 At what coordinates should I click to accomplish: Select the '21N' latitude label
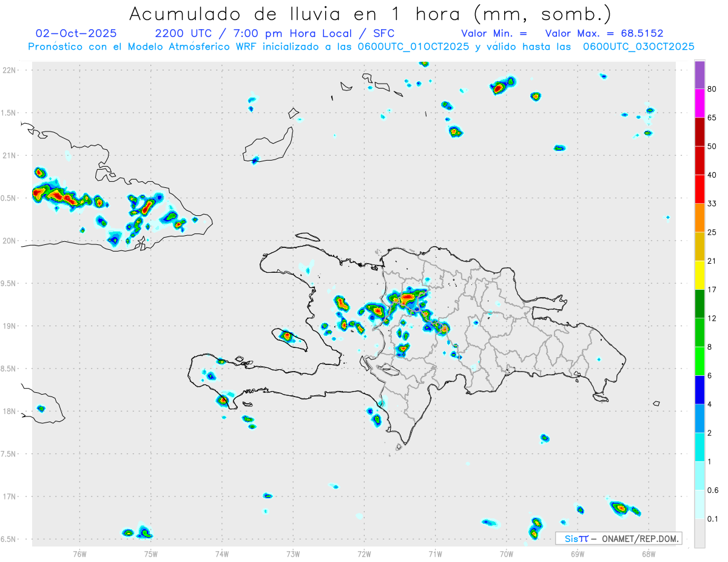[x=9, y=156]
